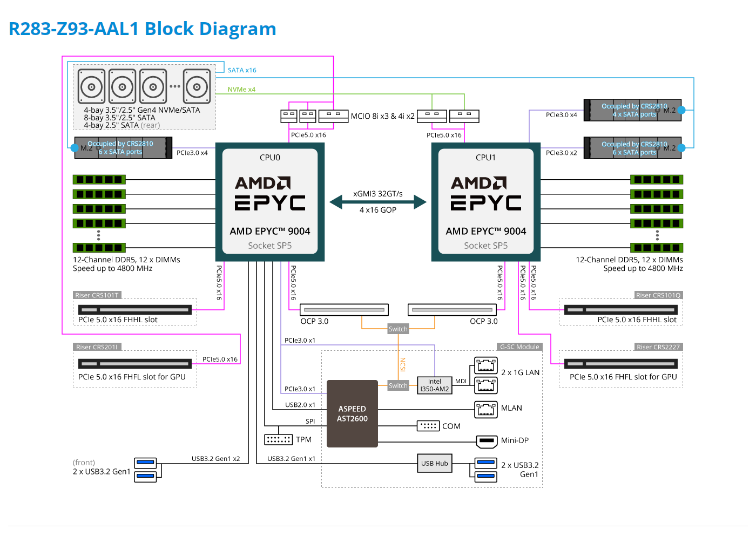Click the Riser CRS101T PCIe slot graphic
The width and height of the screenshot is (756, 543).
tap(135, 310)
